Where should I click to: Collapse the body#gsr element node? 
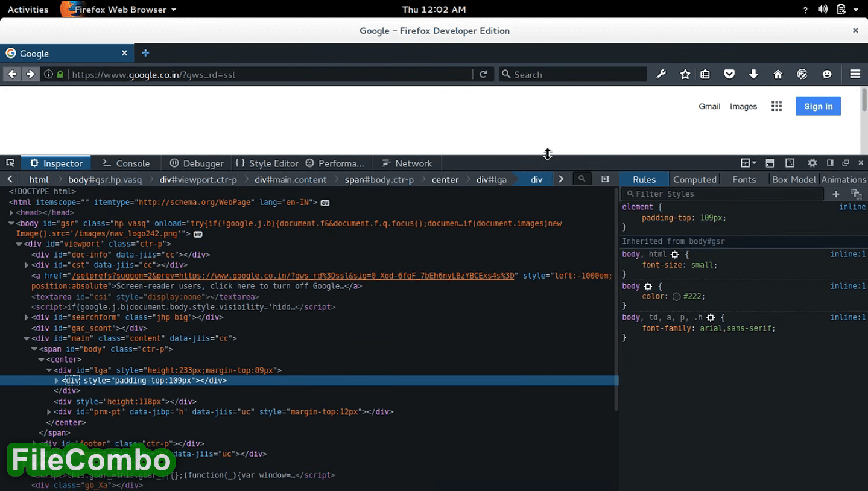(x=11, y=223)
